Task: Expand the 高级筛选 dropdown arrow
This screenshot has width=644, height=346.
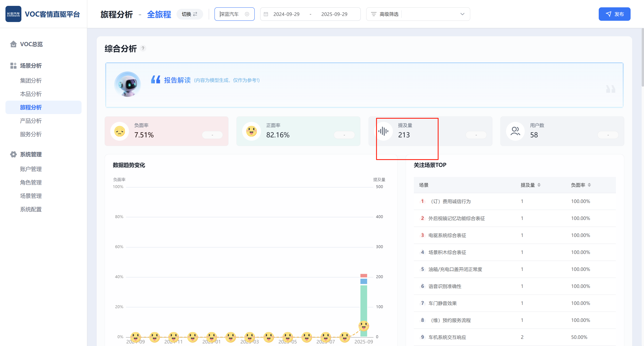Action: [462, 14]
